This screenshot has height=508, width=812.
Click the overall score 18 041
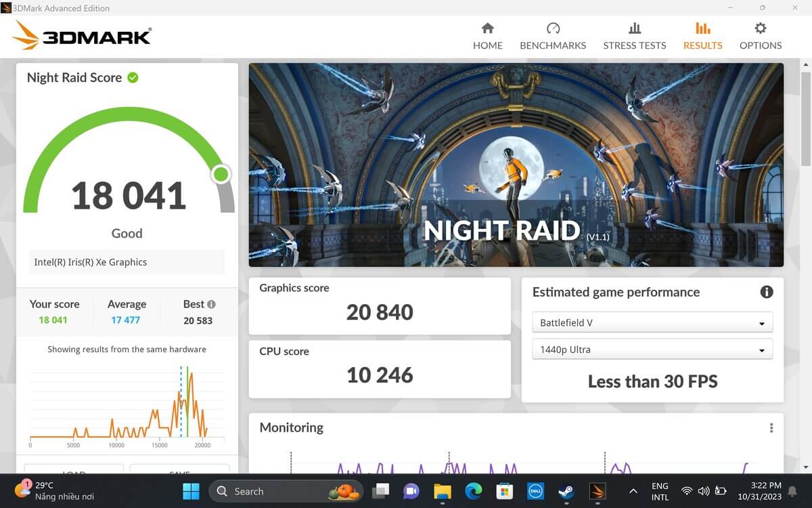coord(129,196)
